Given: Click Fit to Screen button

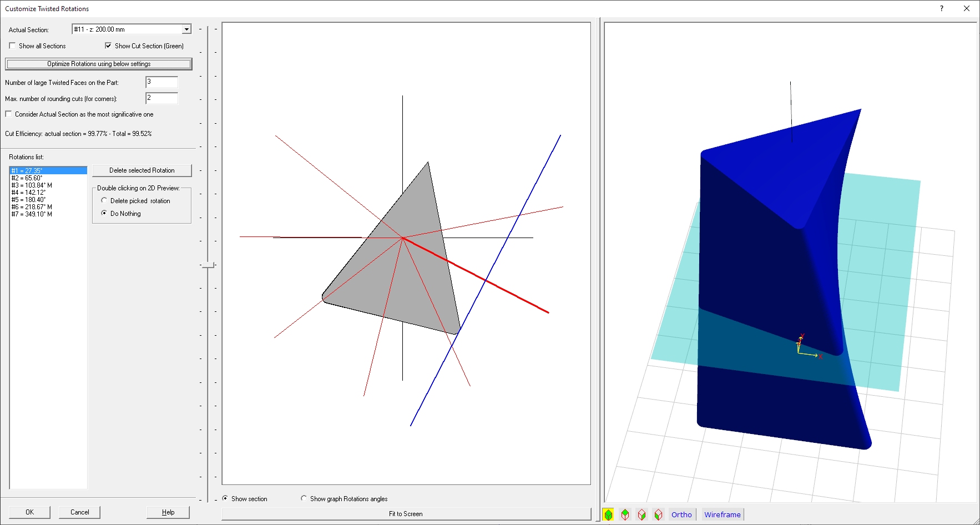Looking at the screenshot, I should click(x=406, y=514).
